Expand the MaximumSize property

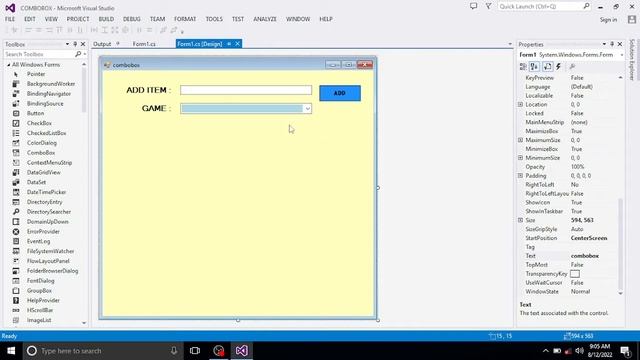click(x=520, y=140)
